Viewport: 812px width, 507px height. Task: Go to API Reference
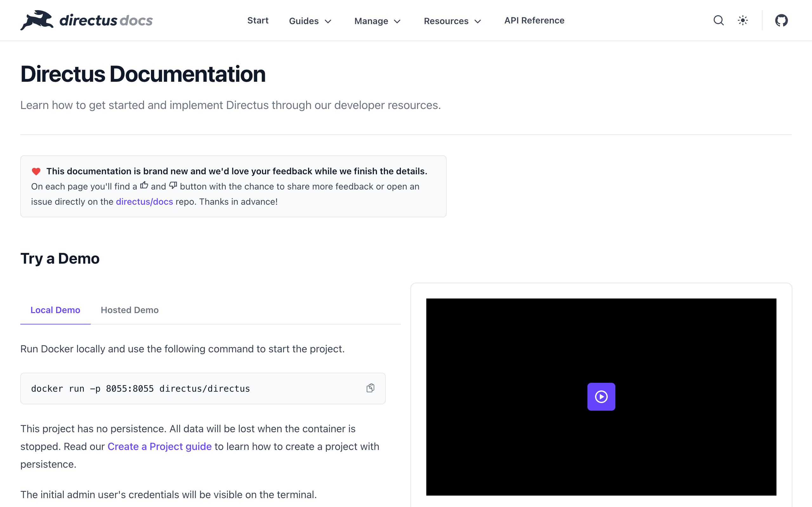pos(534,21)
